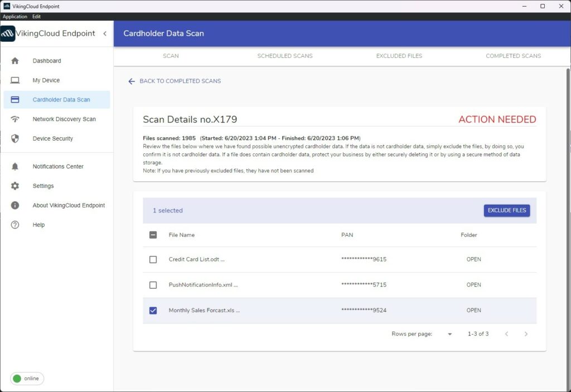Toggle the select-all files header checkbox
This screenshot has width=571, height=392.
click(153, 235)
